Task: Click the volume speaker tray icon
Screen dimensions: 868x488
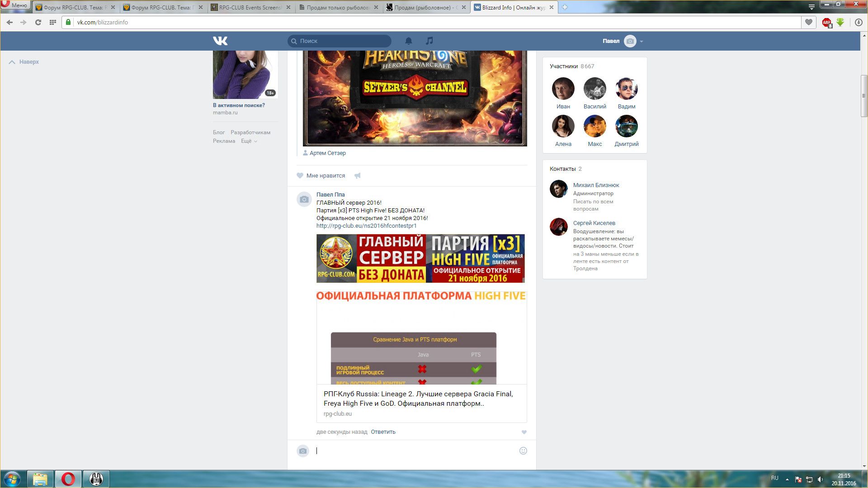Action: (x=821, y=479)
